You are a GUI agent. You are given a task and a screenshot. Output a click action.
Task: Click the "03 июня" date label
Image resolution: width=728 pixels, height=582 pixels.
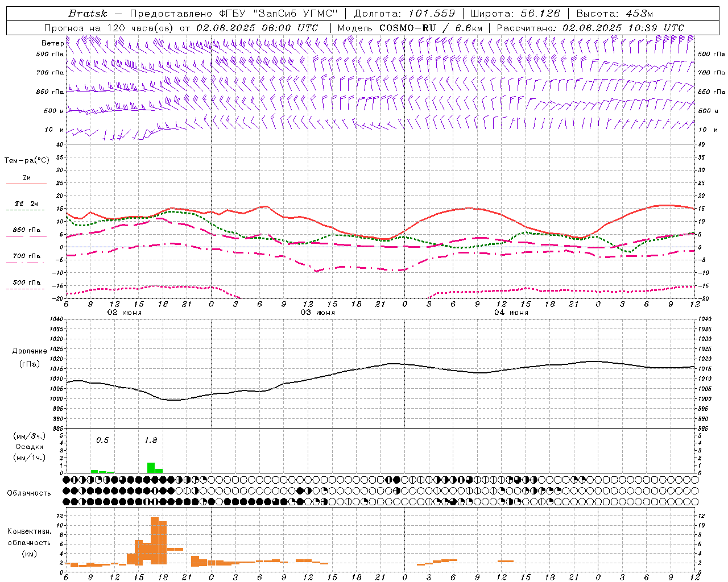[318, 313]
